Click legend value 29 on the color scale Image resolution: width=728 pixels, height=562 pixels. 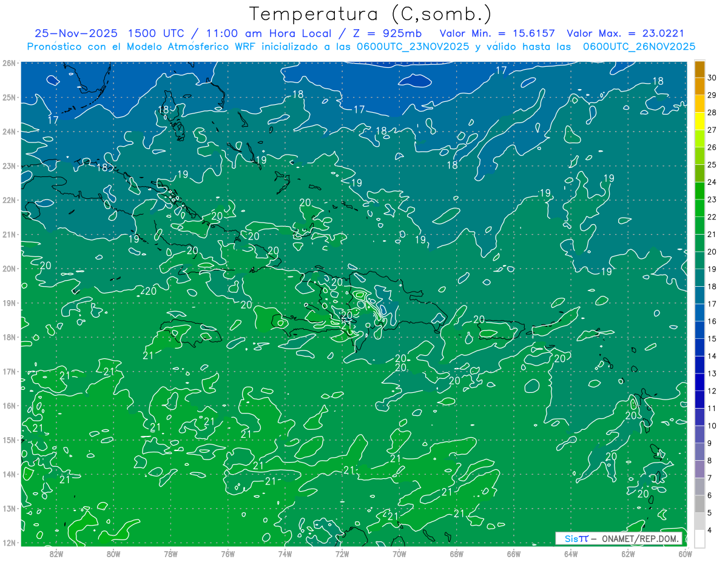coord(712,95)
